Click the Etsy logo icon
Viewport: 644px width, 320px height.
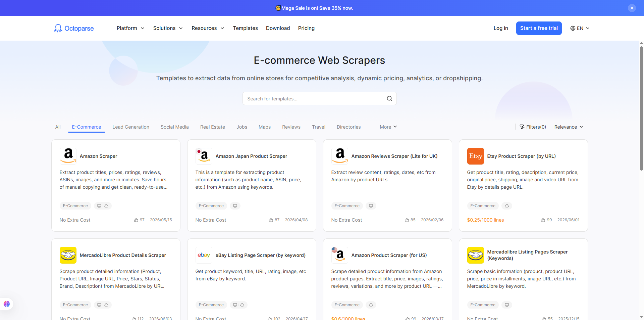coord(476,156)
